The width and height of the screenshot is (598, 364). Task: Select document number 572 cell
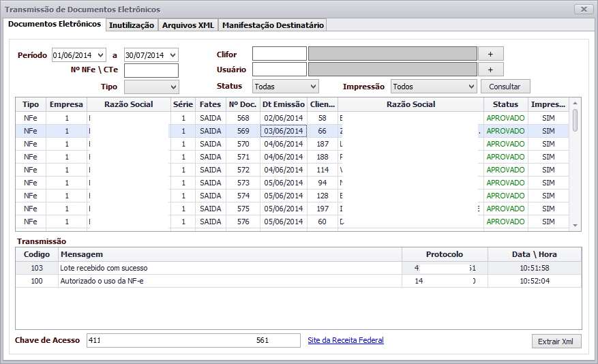tap(243, 170)
